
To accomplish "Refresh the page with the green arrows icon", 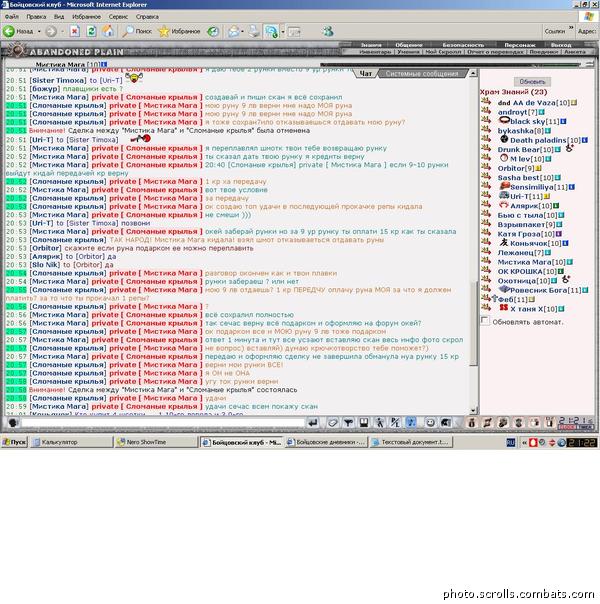I will (x=91, y=31).
